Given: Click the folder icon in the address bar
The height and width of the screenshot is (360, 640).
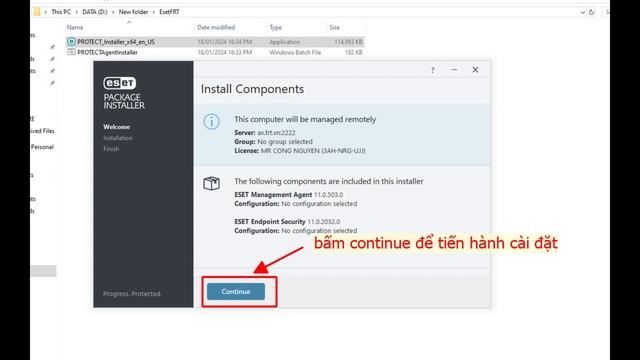Looking at the screenshot, I should 37,12.
